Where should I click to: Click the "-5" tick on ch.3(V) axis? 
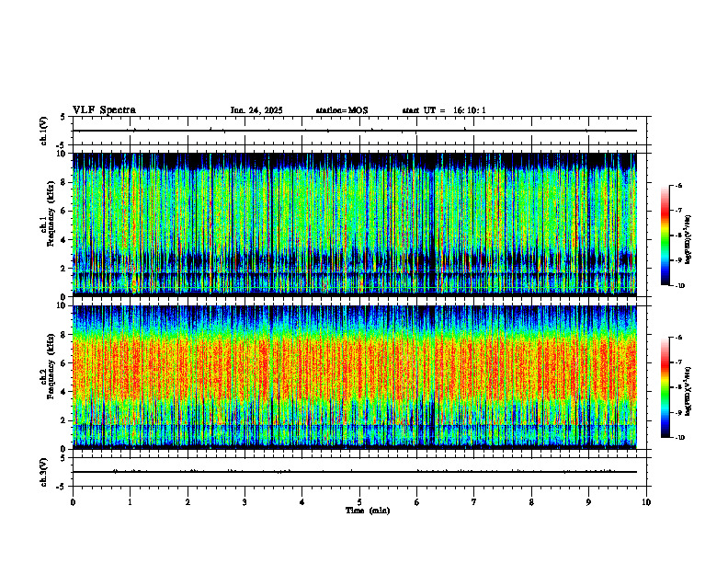[x=62, y=487]
